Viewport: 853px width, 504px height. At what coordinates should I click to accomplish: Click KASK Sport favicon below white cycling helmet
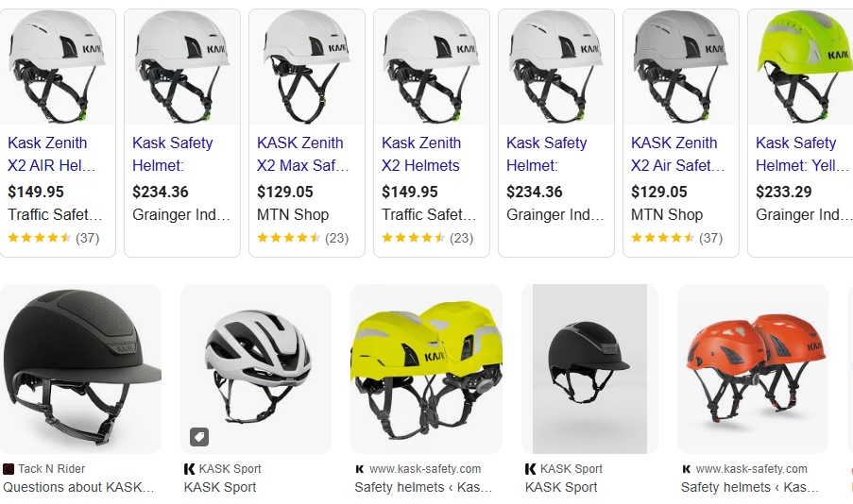(190, 469)
